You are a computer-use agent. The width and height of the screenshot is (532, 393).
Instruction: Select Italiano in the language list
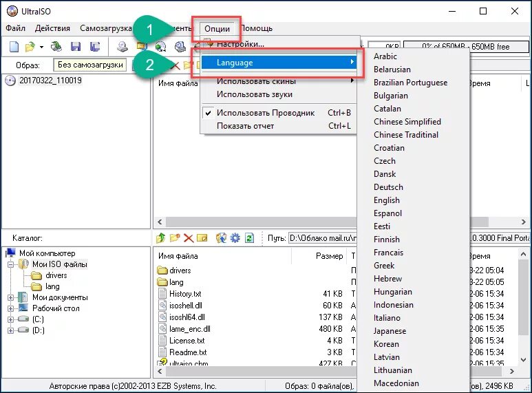click(387, 318)
